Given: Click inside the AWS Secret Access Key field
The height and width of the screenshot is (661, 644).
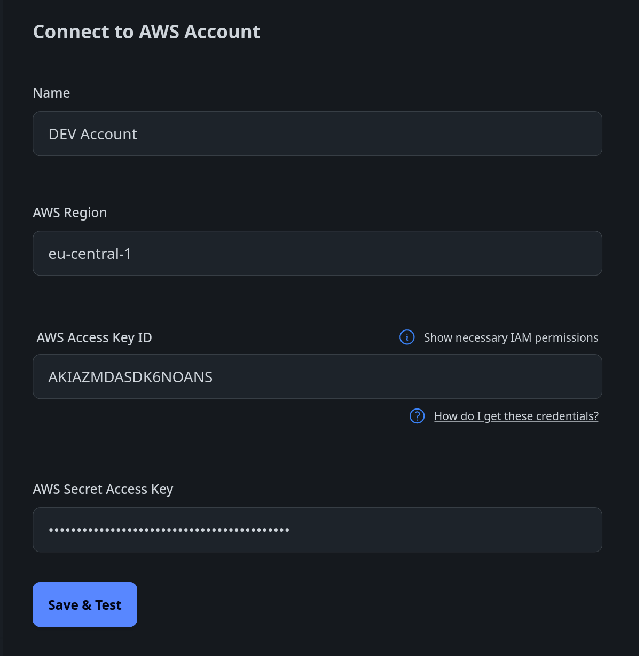Looking at the screenshot, I should (x=317, y=530).
